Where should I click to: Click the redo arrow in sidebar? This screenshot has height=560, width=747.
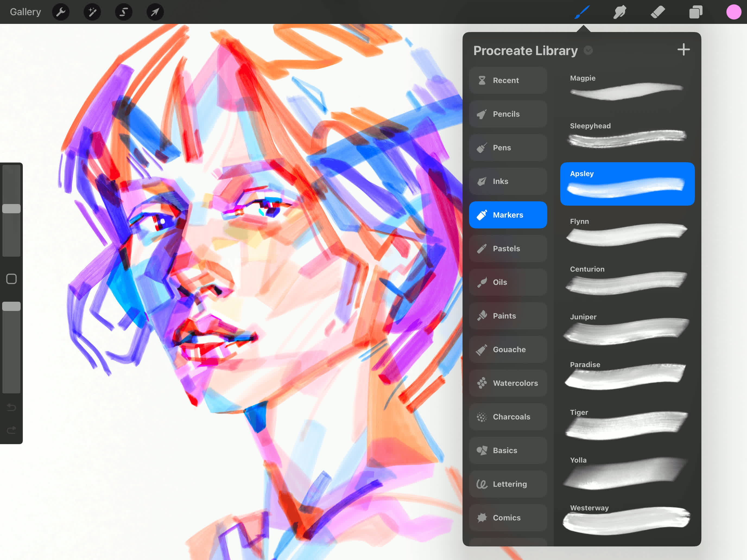11,430
